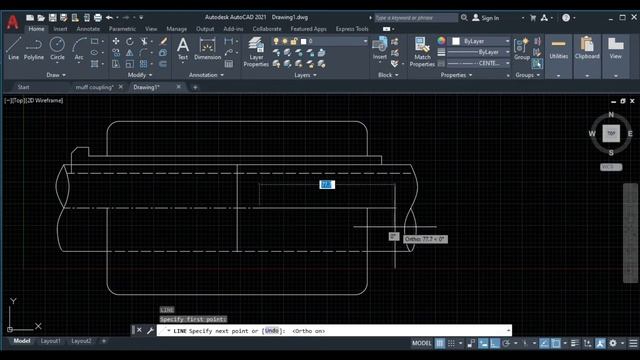This screenshot has height=360, width=640.
Task: Activate the Rotate tool
Action: tap(129, 41)
